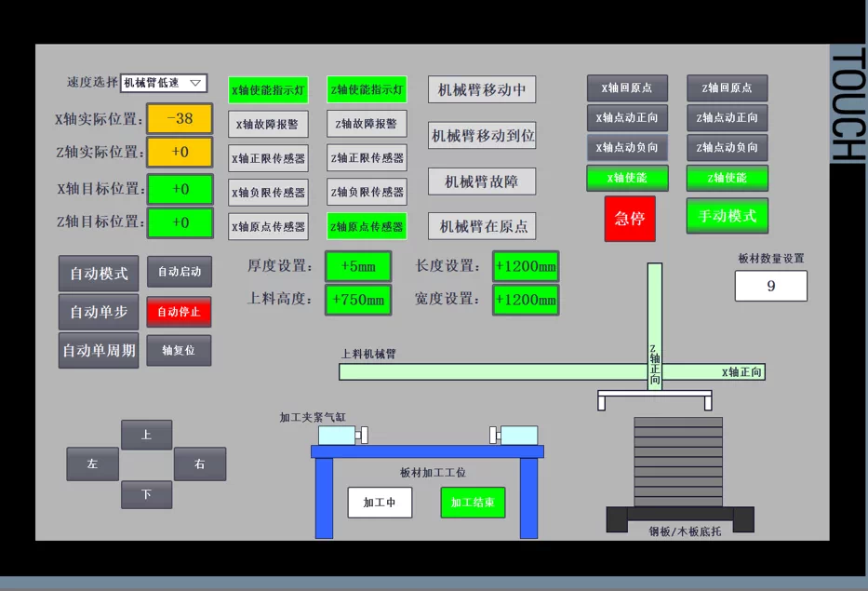Image resolution: width=868 pixels, height=591 pixels.
Task: Click the right clamping cylinder graphic
Action: pyautogui.click(x=514, y=436)
